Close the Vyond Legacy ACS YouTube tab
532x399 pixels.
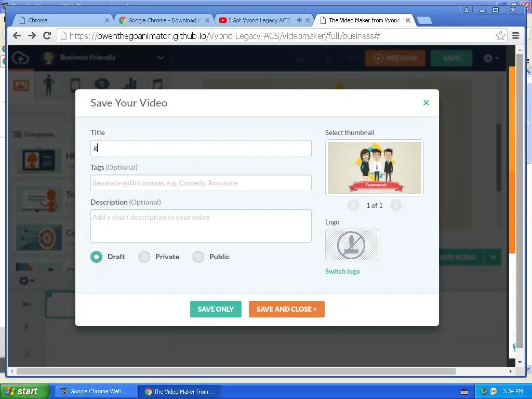tap(308, 20)
